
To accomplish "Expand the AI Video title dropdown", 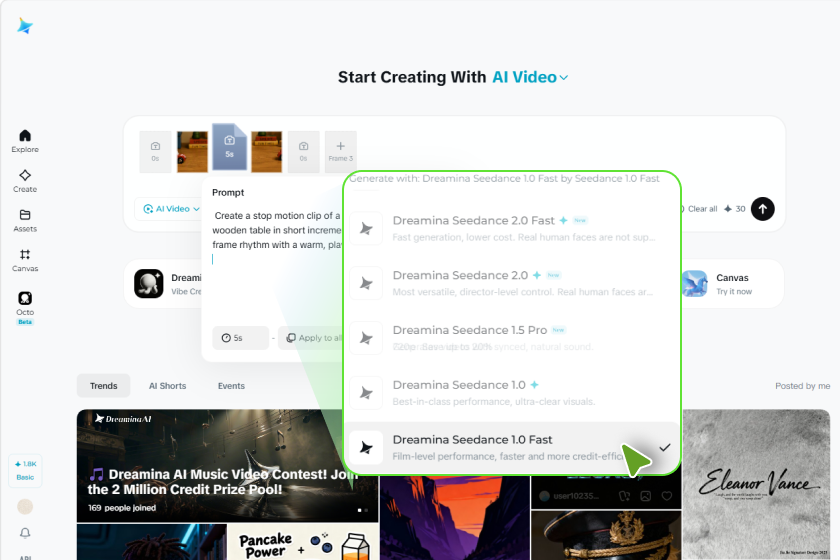I will click(530, 77).
